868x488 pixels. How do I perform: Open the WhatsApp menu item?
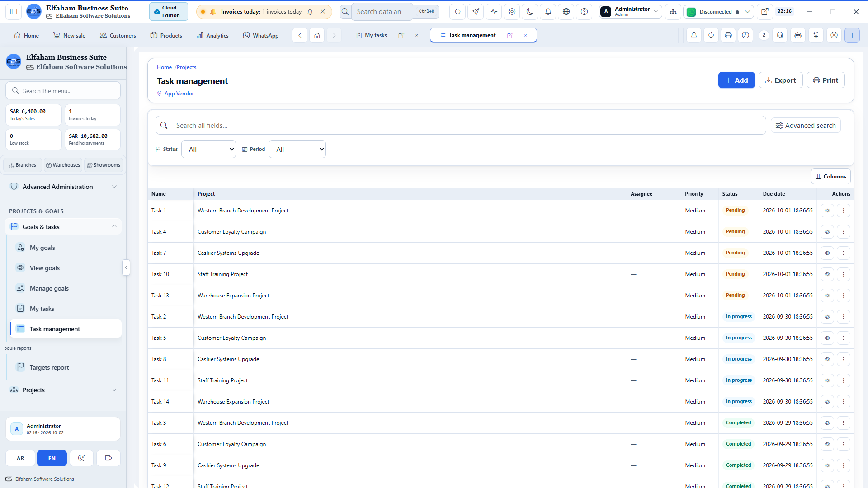click(260, 35)
